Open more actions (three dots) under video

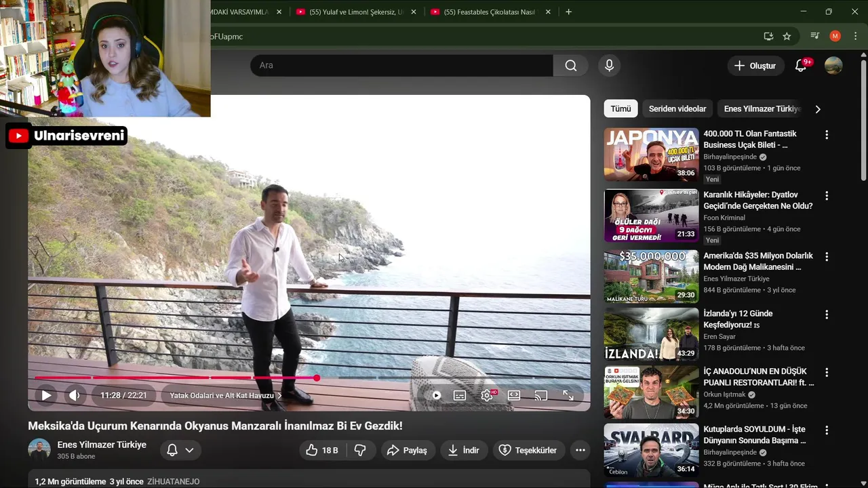pos(580,450)
